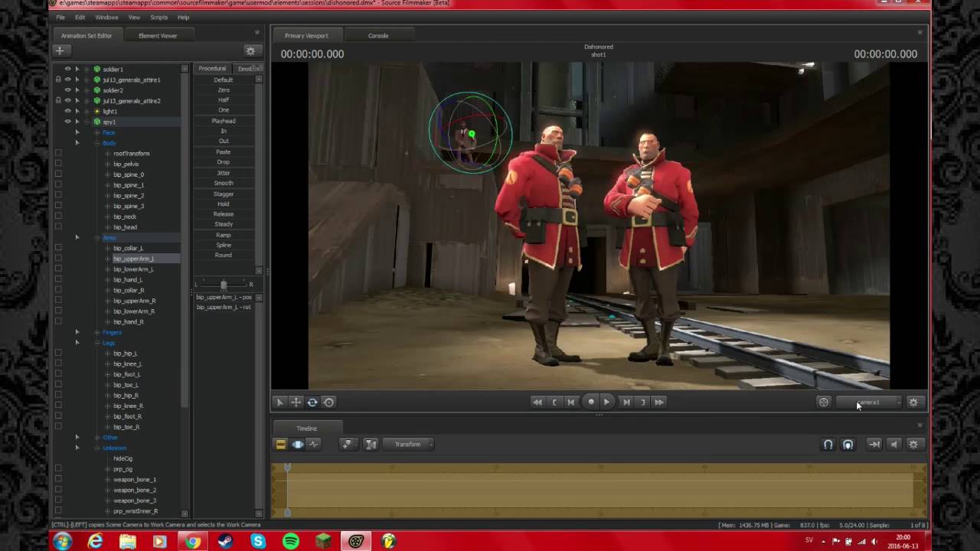Fast-forward with double-right arrows
The width and height of the screenshot is (980, 551).
click(x=659, y=402)
